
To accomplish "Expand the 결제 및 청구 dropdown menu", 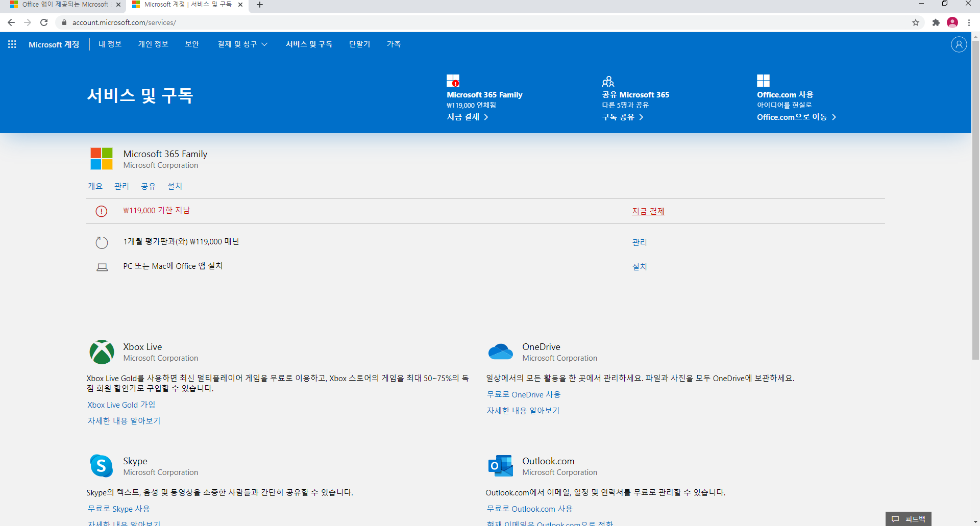I will pos(242,44).
